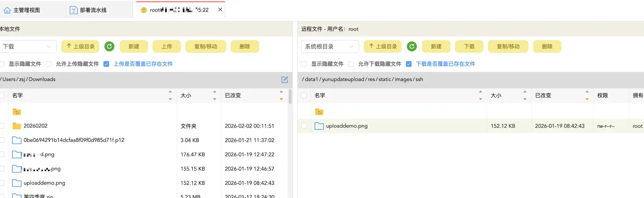The image size is (644, 198).
Task: Sort local files by 名字 column arrows
Action: [x=171, y=96]
